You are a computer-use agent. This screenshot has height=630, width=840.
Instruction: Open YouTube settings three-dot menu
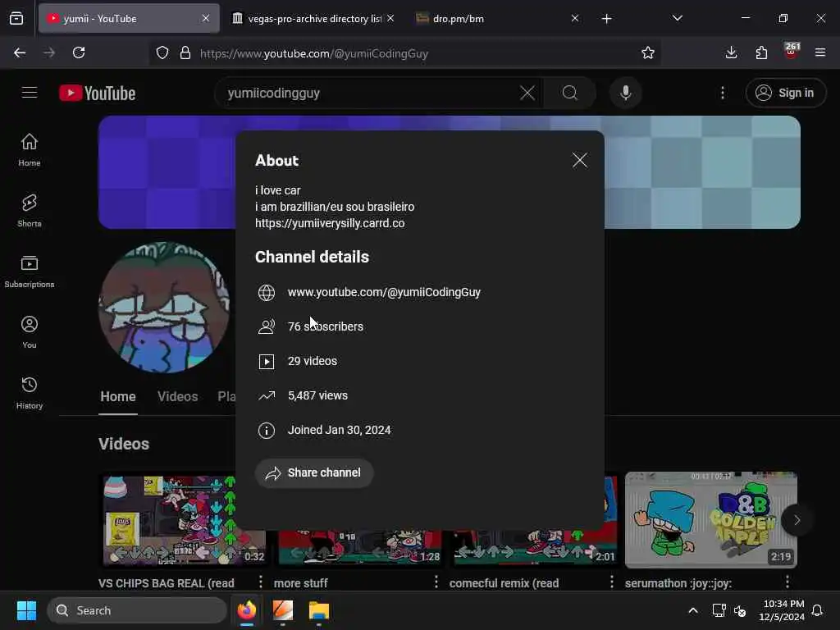[723, 94]
